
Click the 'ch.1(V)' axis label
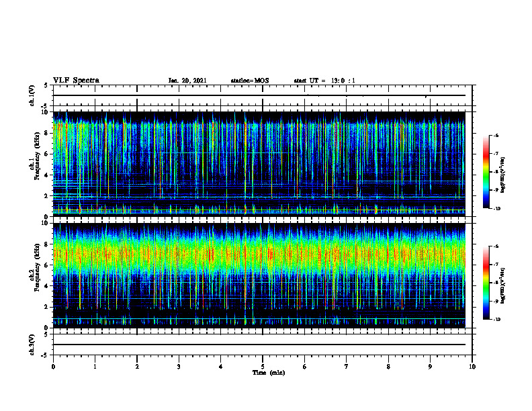tap(32, 95)
